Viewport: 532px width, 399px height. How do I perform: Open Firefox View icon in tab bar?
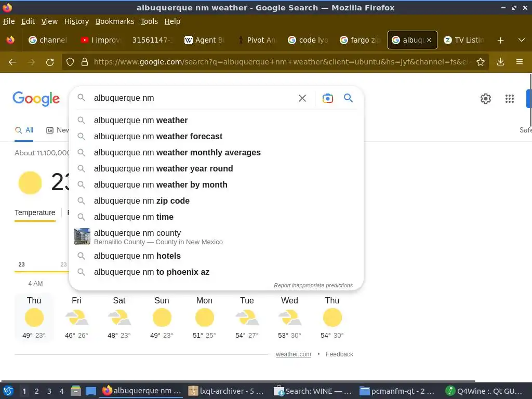click(x=10, y=40)
